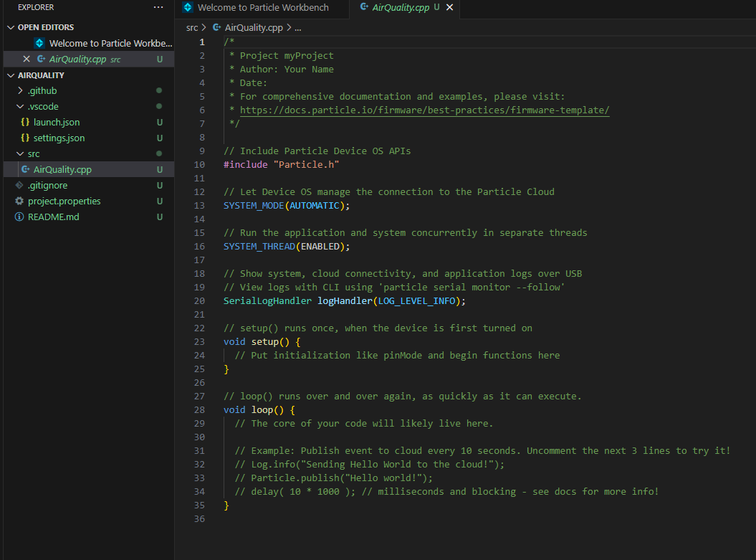Click the project.properties gear icon
This screenshot has width=756, height=560.
coord(19,201)
